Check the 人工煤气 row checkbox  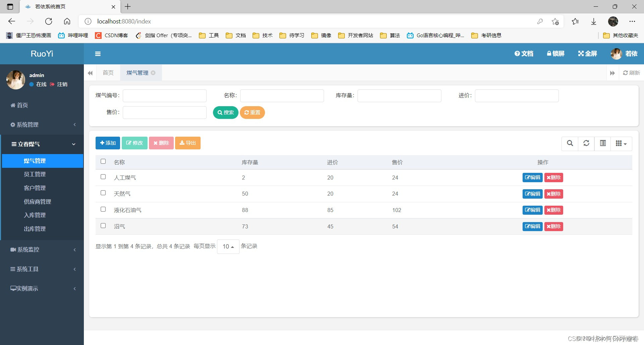click(103, 177)
